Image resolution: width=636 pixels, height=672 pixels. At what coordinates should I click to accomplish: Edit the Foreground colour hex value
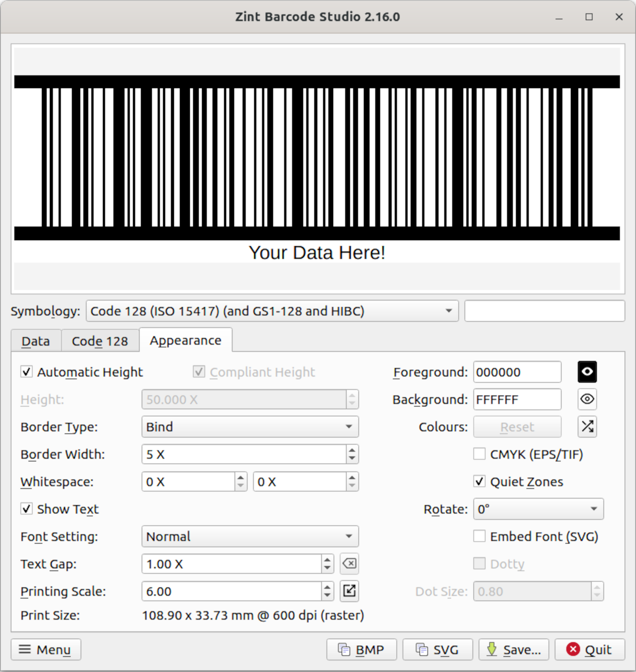(x=517, y=372)
